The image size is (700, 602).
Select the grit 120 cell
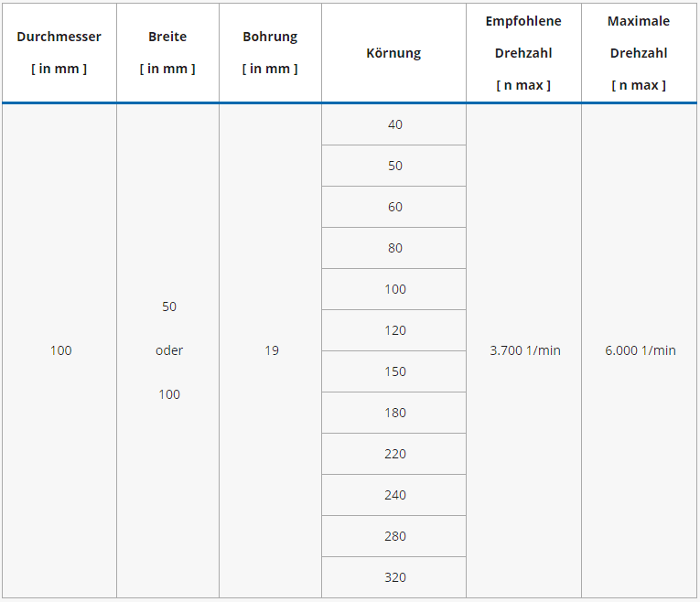[x=394, y=330]
